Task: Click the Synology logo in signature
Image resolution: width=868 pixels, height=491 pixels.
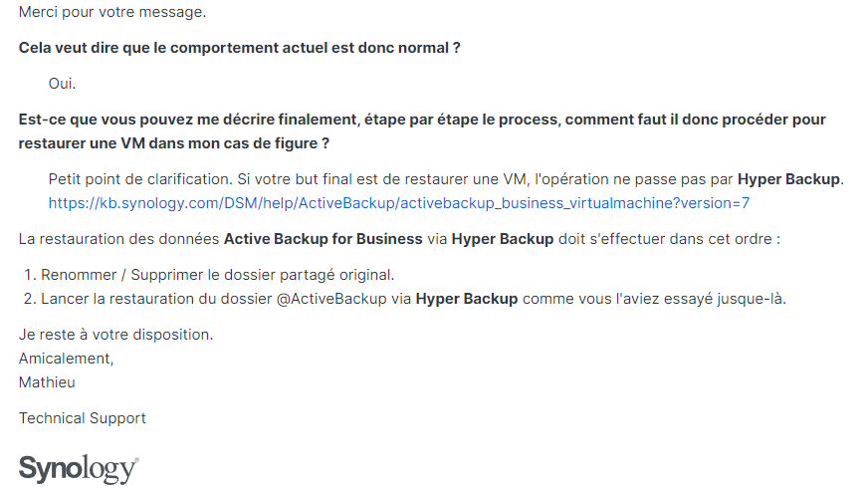Action: pyautogui.click(x=79, y=469)
